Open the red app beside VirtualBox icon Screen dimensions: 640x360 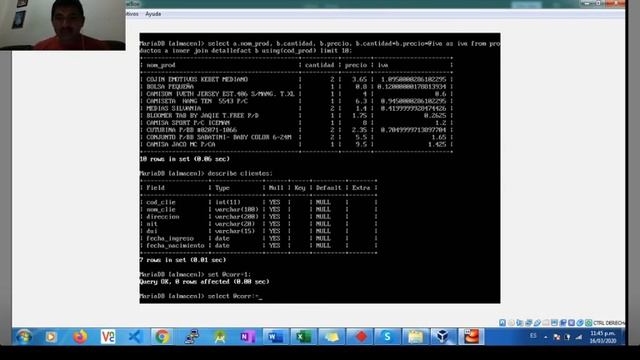pos(471,337)
